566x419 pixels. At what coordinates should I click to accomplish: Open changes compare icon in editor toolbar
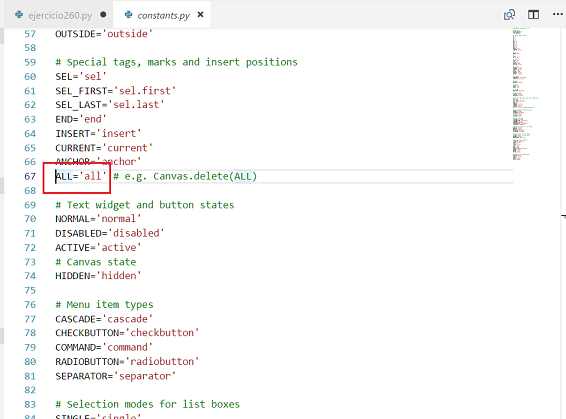pyautogui.click(x=509, y=15)
